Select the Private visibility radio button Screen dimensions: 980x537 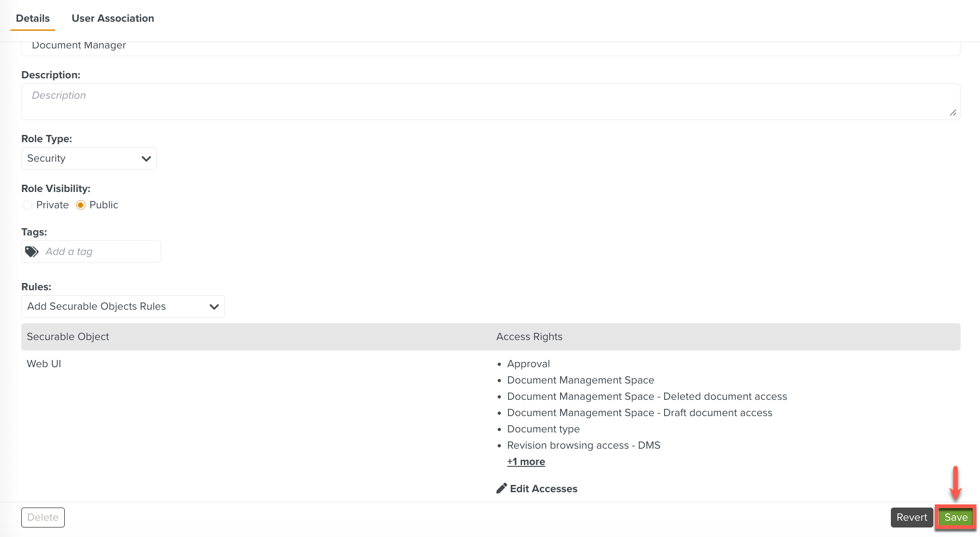click(x=28, y=205)
